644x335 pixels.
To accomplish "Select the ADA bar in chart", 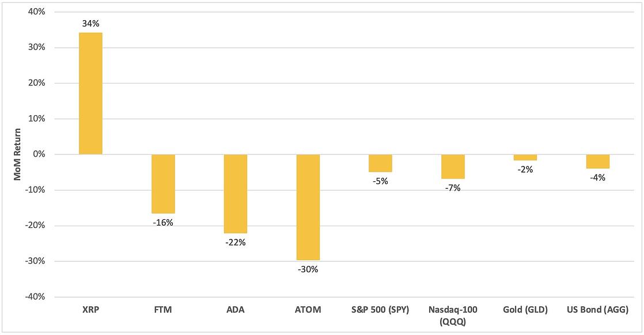I will [x=236, y=194].
